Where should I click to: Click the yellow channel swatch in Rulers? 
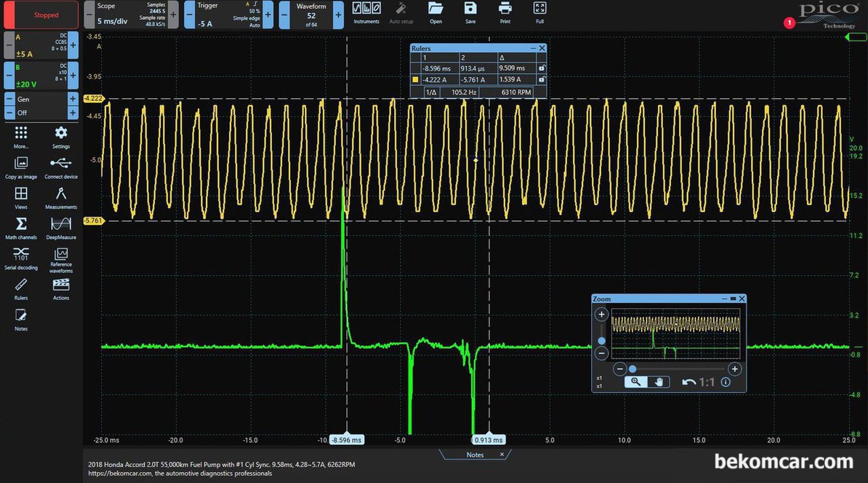[x=415, y=80]
